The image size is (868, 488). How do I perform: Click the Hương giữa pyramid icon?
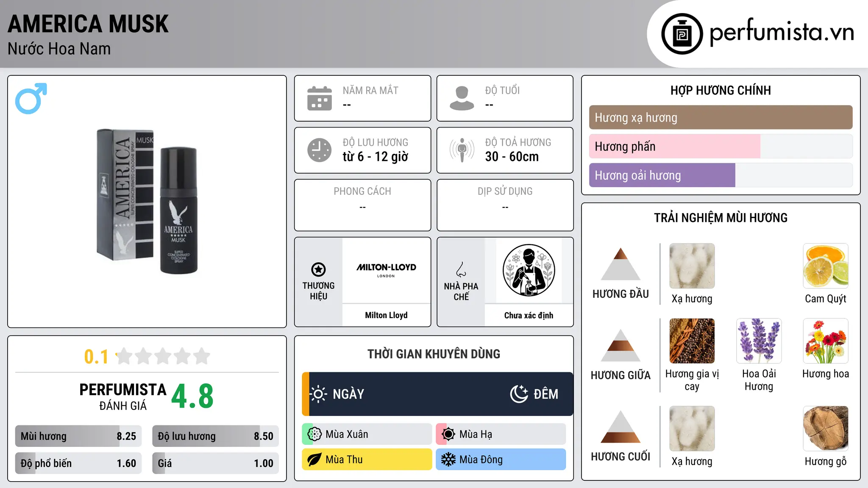[620, 345]
